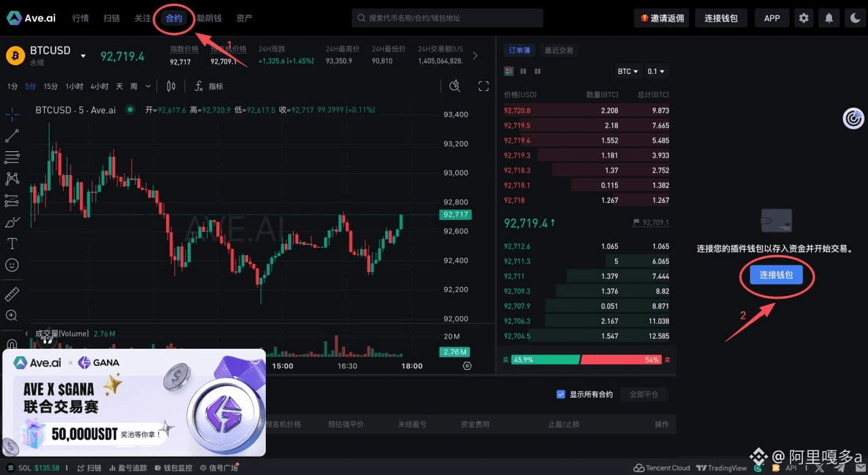
Task: Open the APP download button
Action: coord(772,18)
